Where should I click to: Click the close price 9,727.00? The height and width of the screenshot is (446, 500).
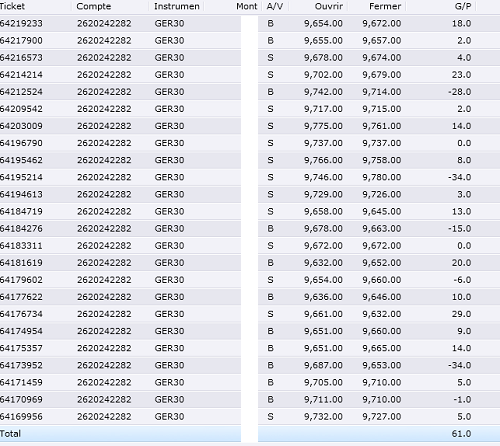coord(382,417)
